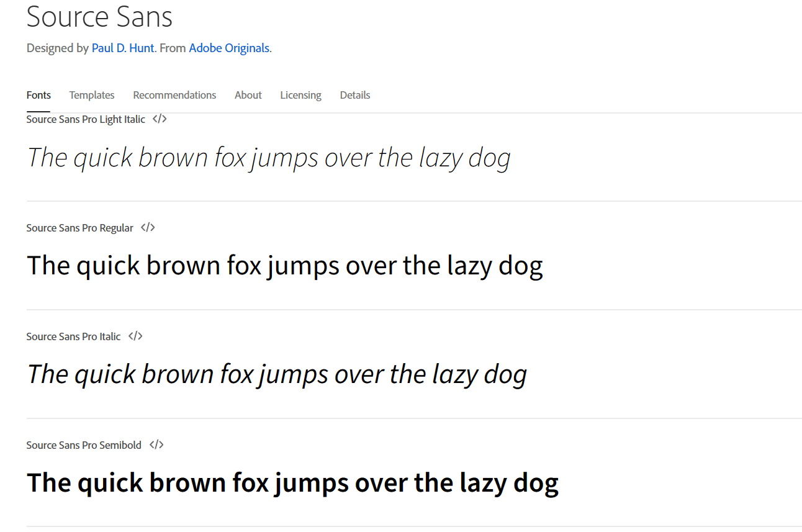This screenshot has height=532, width=802.
Task: Click the Light Italic sample sentence
Action: point(269,158)
